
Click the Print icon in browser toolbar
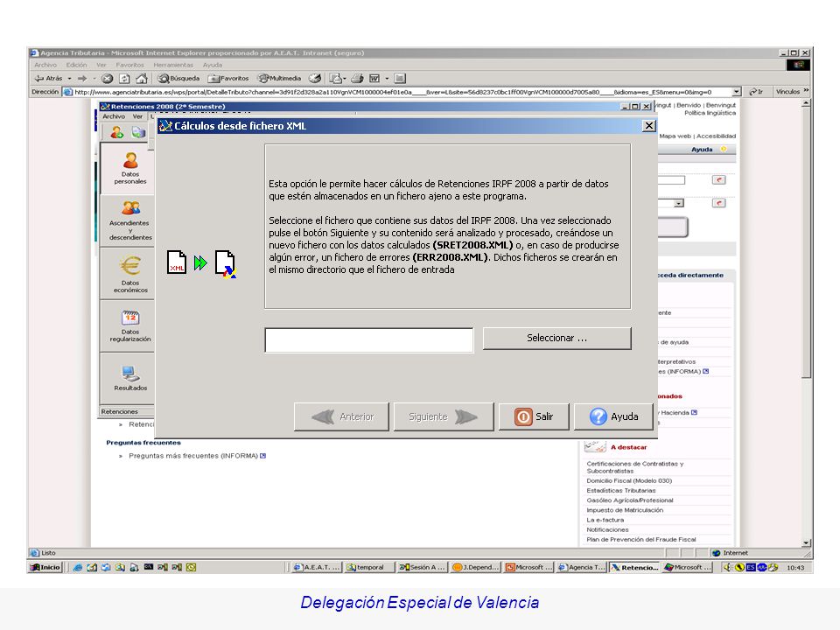click(358, 79)
